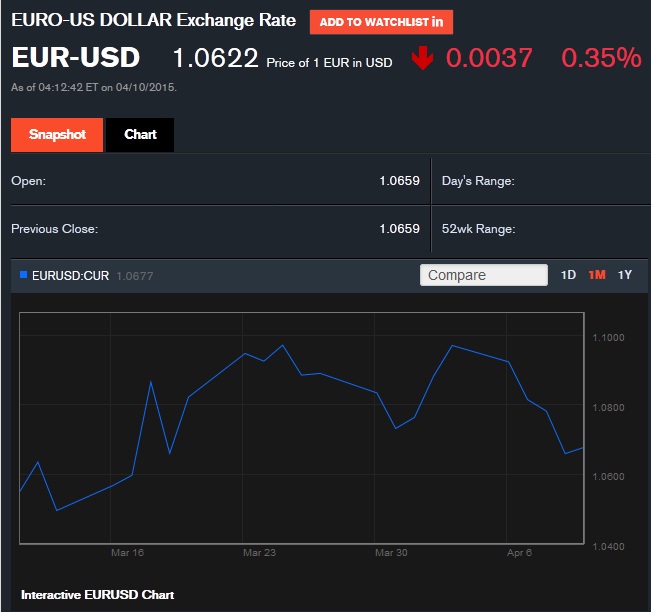Image resolution: width=651 pixels, height=612 pixels.
Task: Click the 52wk Range label
Action: [478, 229]
